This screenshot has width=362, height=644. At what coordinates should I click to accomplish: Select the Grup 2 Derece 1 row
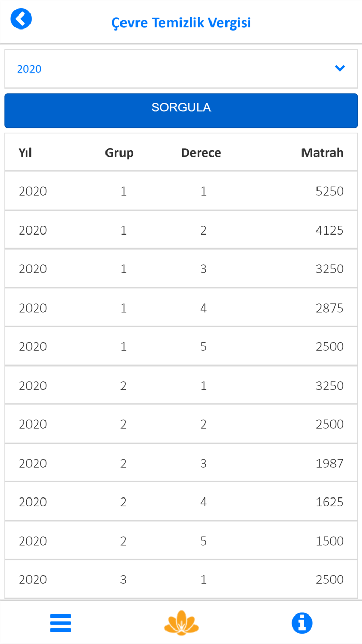[x=181, y=386]
